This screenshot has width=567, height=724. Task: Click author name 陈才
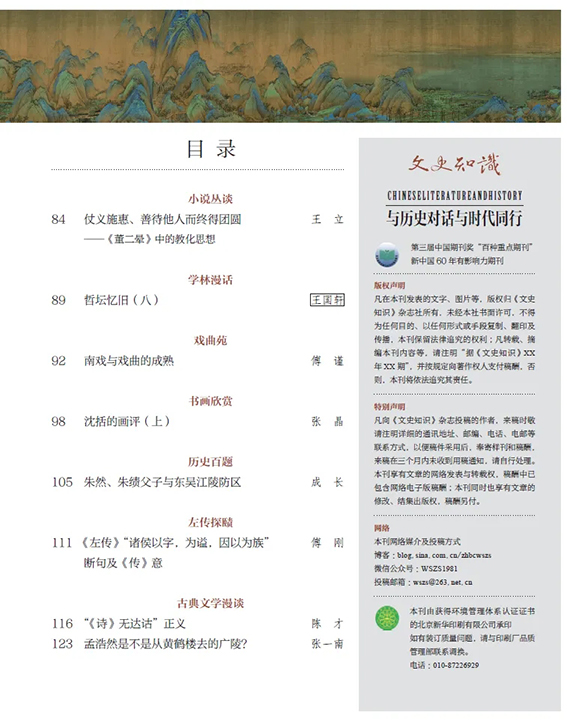tap(327, 623)
